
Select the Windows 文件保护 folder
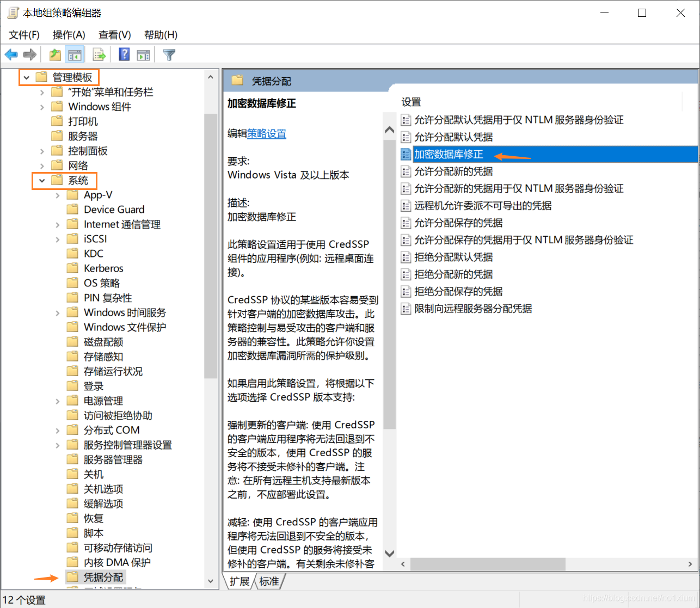(125, 327)
